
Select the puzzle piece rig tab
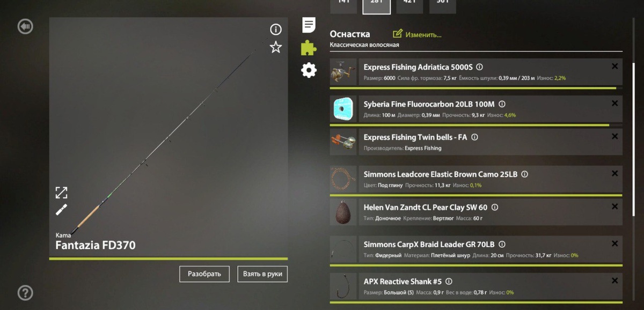pos(308,48)
